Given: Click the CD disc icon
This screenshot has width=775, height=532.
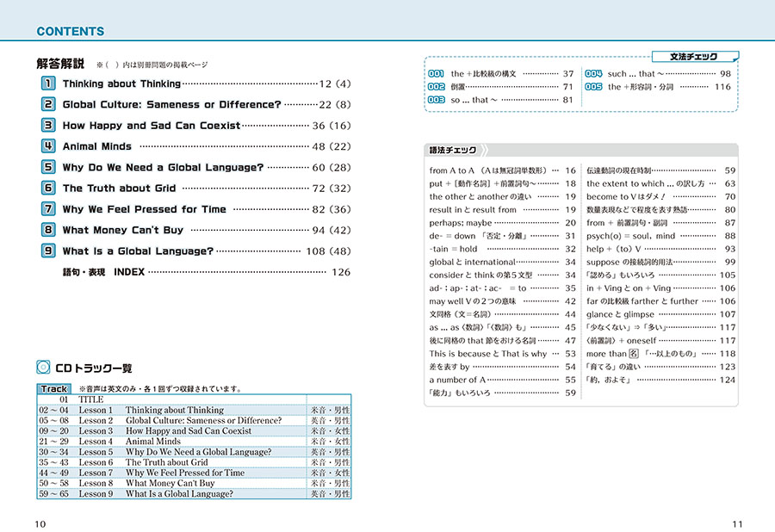Looking at the screenshot, I should coord(43,368).
